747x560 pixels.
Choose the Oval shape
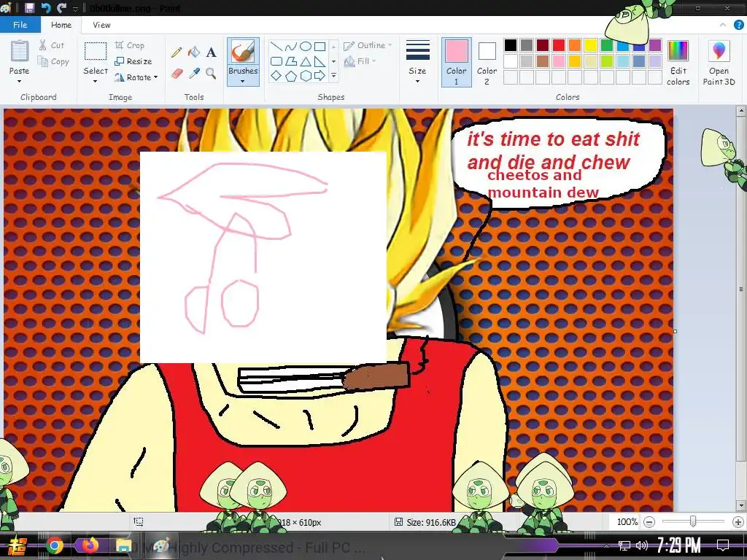[x=306, y=47]
